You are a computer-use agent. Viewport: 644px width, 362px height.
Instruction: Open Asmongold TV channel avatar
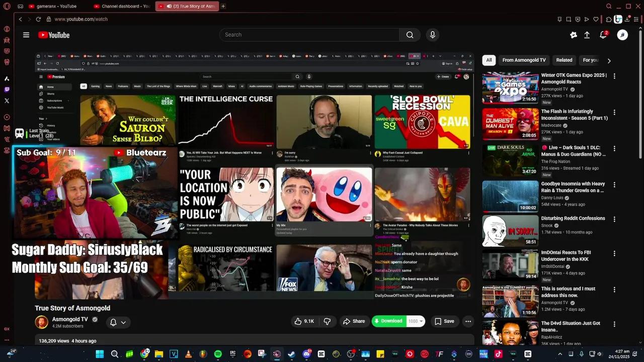coord(41,322)
